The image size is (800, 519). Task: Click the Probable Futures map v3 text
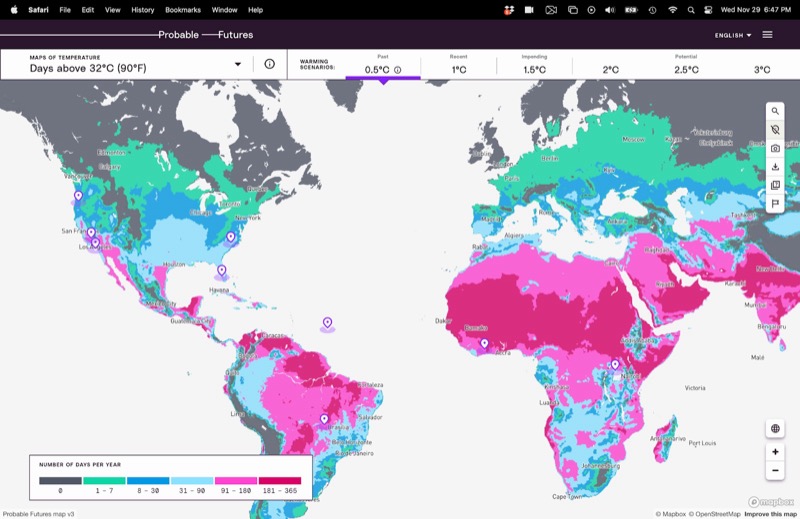tap(38, 514)
